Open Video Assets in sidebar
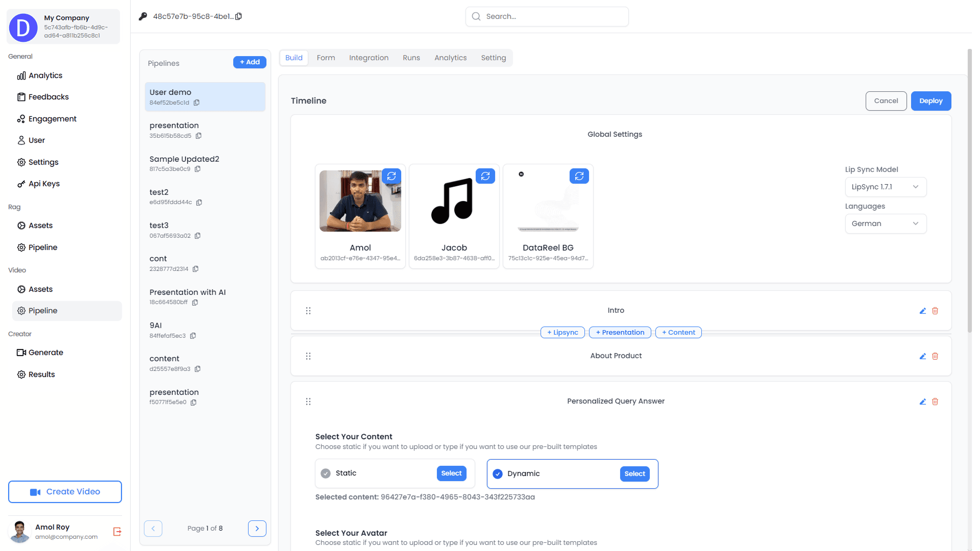 [x=35, y=289]
